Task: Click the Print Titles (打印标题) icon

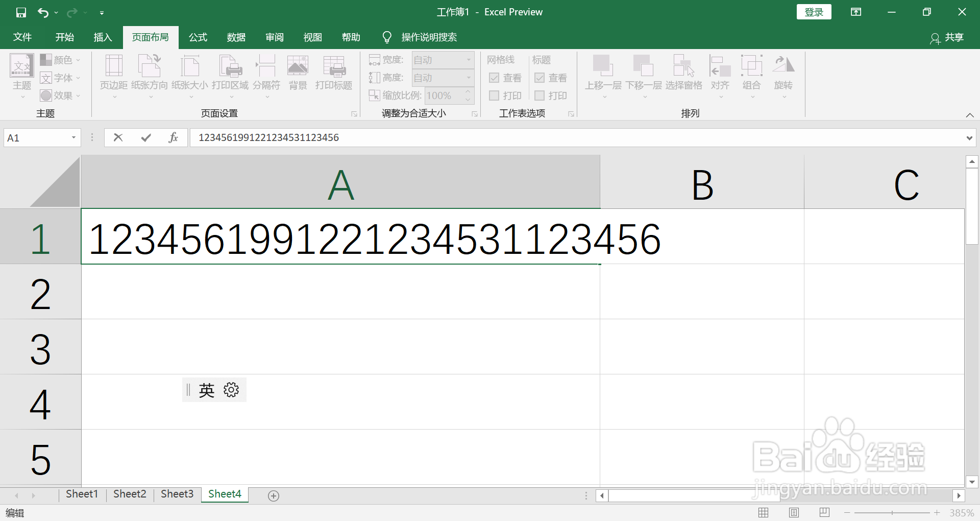Action: pos(334,66)
